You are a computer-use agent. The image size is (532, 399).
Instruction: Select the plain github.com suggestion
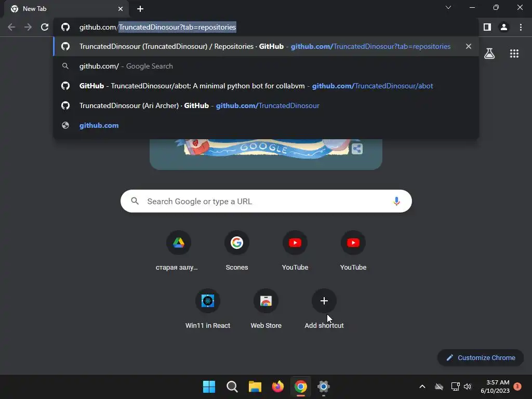(x=266, y=125)
